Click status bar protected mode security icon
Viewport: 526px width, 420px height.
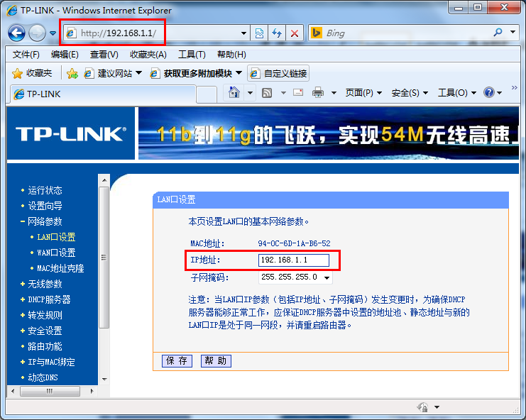coord(422,407)
